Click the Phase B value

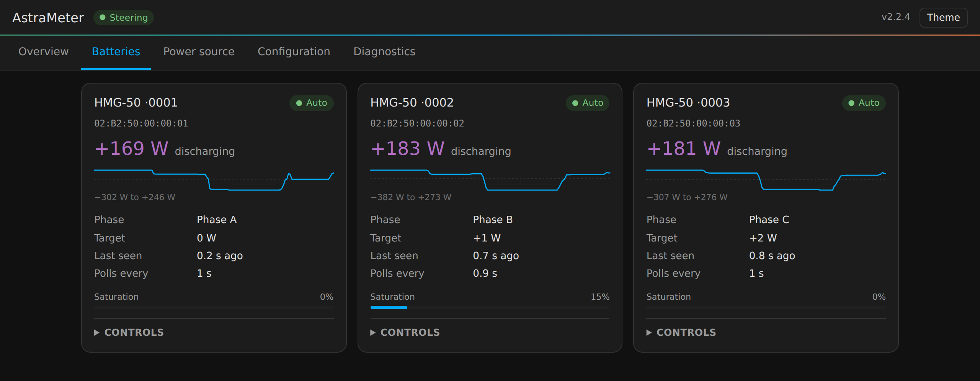[x=493, y=220]
